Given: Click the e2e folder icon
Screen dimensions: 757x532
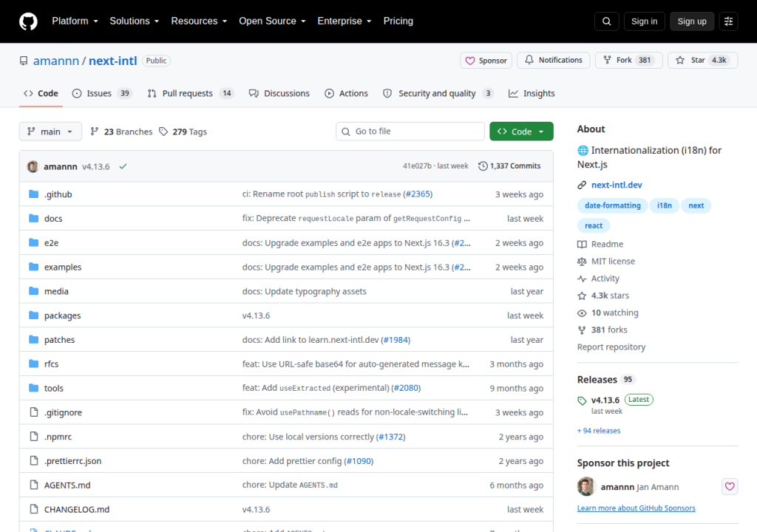Looking at the screenshot, I should (33, 242).
